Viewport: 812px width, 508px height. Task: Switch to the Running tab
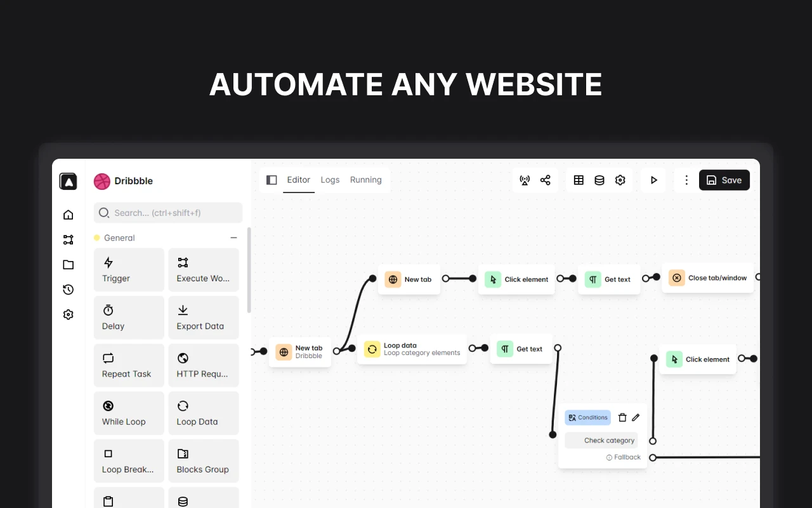point(366,180)
